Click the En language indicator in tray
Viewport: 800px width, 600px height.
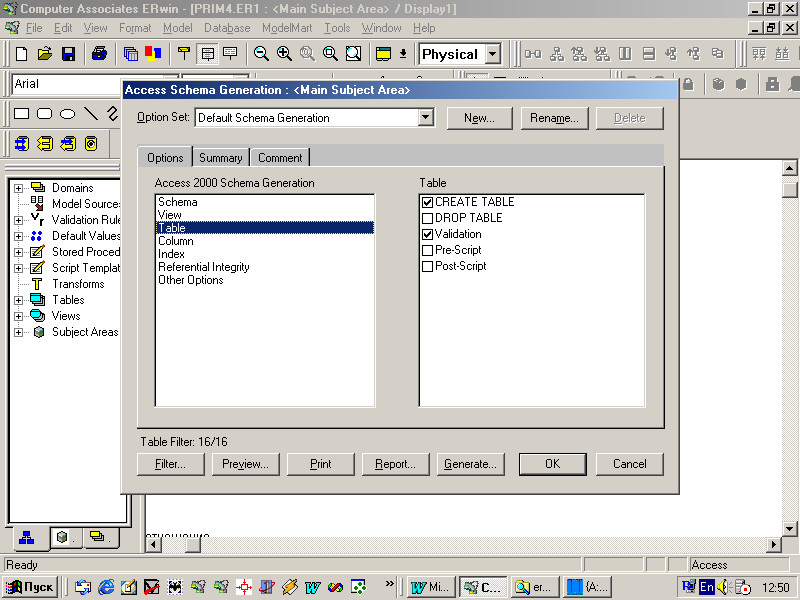point(707,587)
